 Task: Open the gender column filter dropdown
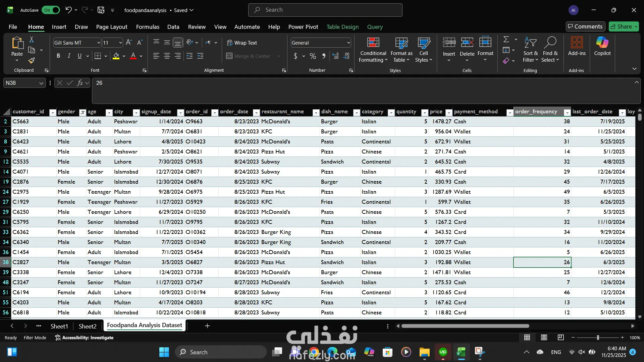point(83,113)
